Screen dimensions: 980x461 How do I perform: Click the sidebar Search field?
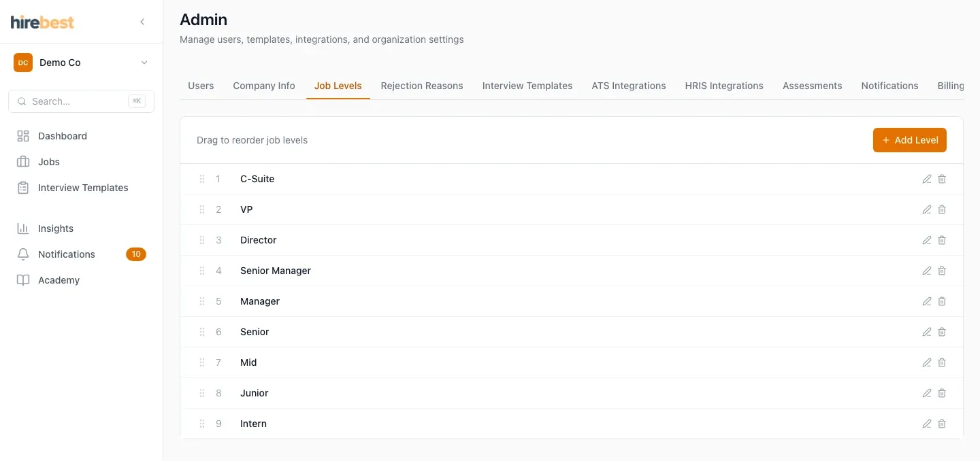(82, 101)
